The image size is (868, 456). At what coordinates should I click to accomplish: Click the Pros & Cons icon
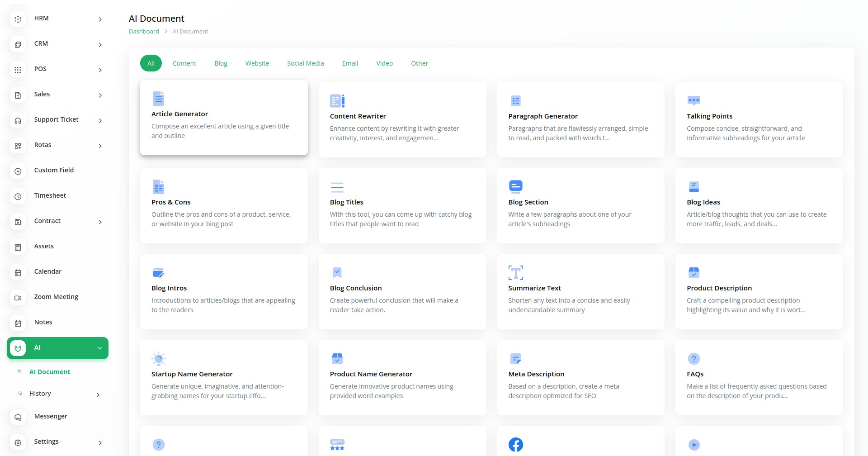click(159, 186)
